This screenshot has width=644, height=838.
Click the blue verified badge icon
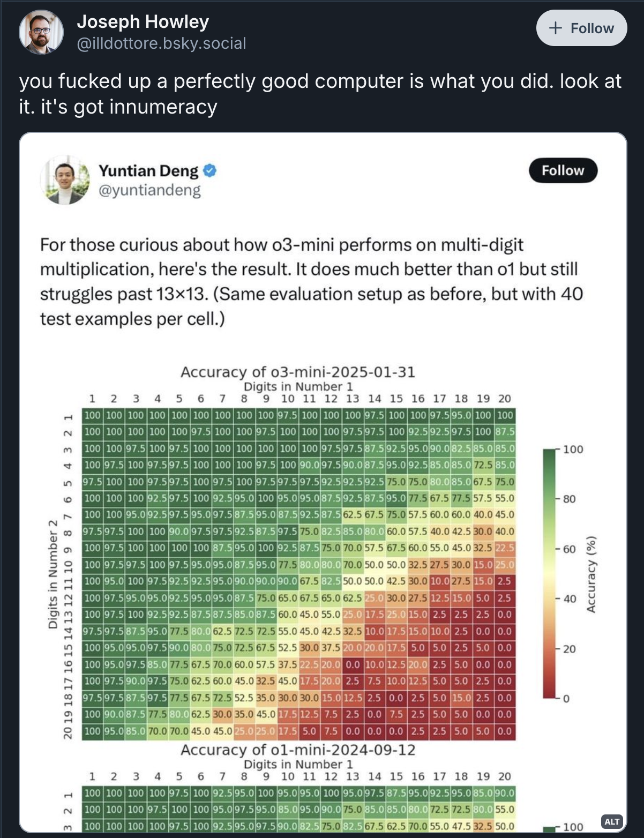pos(210,171)
